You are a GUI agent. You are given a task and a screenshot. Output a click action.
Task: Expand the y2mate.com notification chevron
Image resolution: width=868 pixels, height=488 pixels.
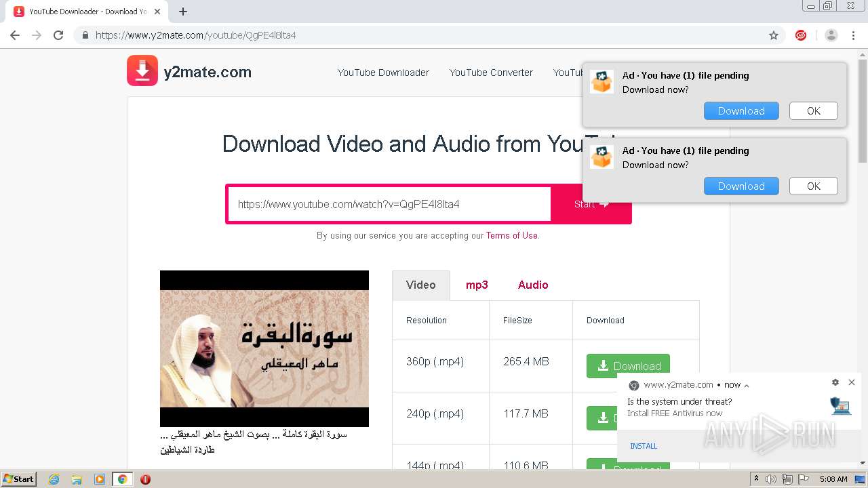747,386
